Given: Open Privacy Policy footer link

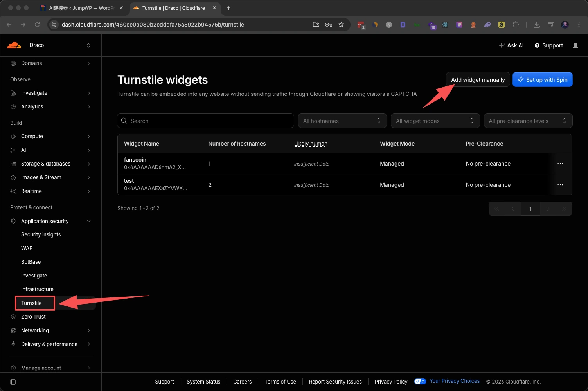Looking at the screenshot, I should 391,382.
